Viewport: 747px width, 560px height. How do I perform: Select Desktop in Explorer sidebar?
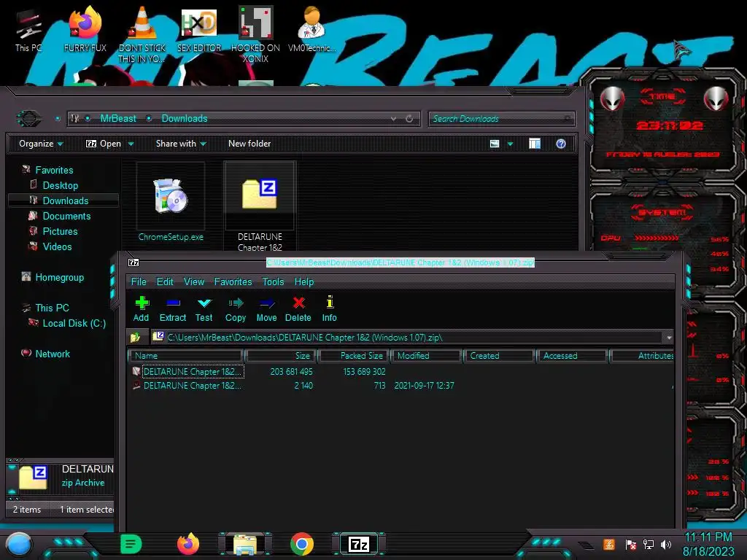click(60, 185)
